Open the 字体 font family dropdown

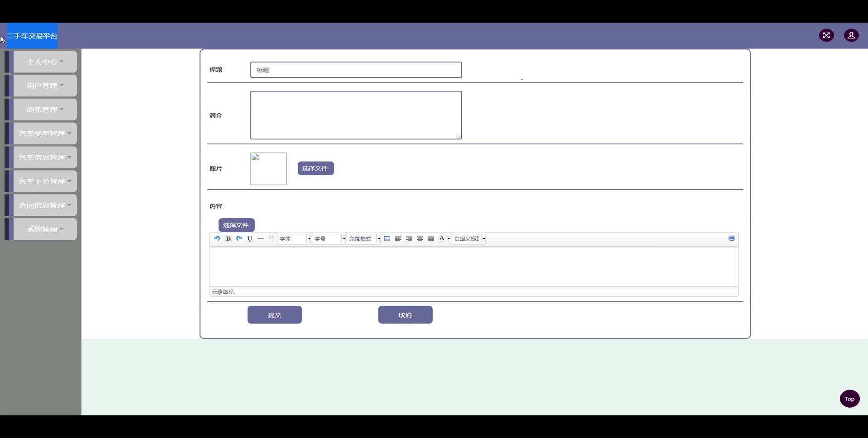coord(294,239)
